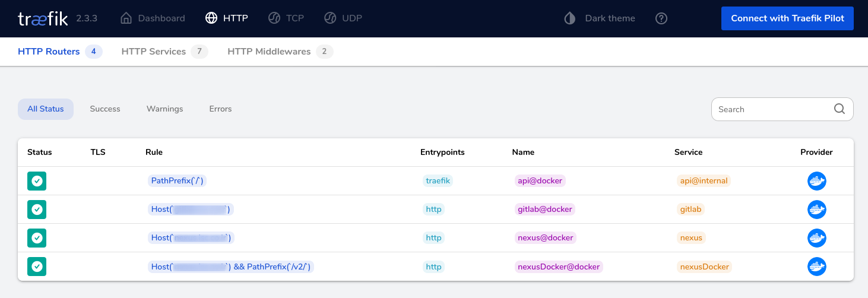Open the help question mark icon
868x298 pixels.
661,18
